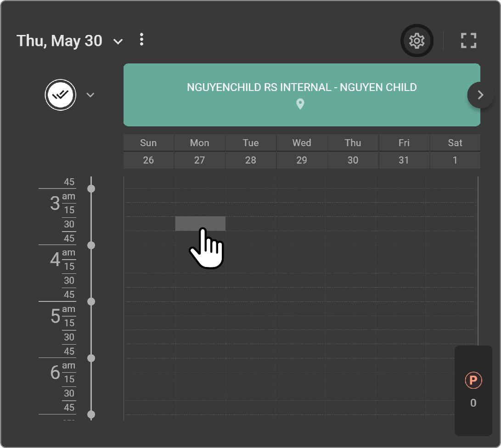This screenshot has height=448, width=501.
Task: Open the settings gear icon
Action: 417,41
